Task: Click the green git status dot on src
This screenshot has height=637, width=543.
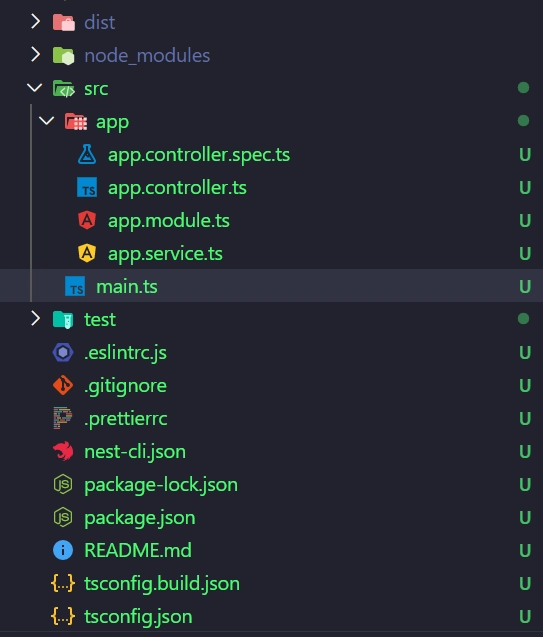Action: point(524,88)
